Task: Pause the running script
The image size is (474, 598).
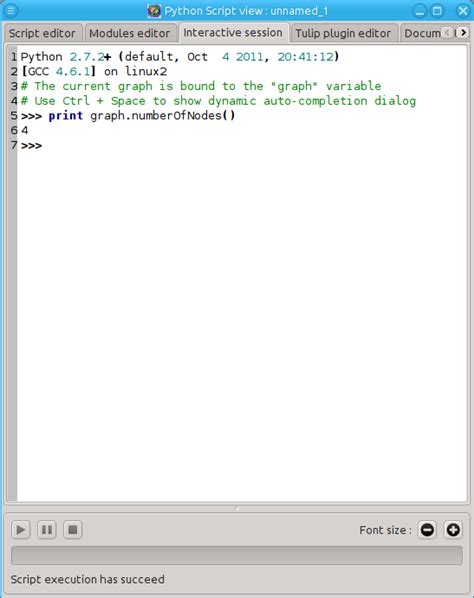Action: [x=47, y=530]
